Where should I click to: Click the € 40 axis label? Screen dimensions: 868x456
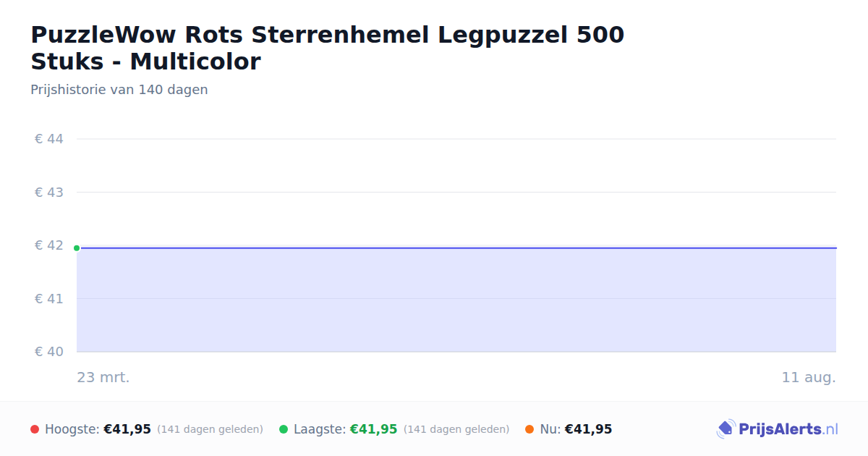point(49,352)
